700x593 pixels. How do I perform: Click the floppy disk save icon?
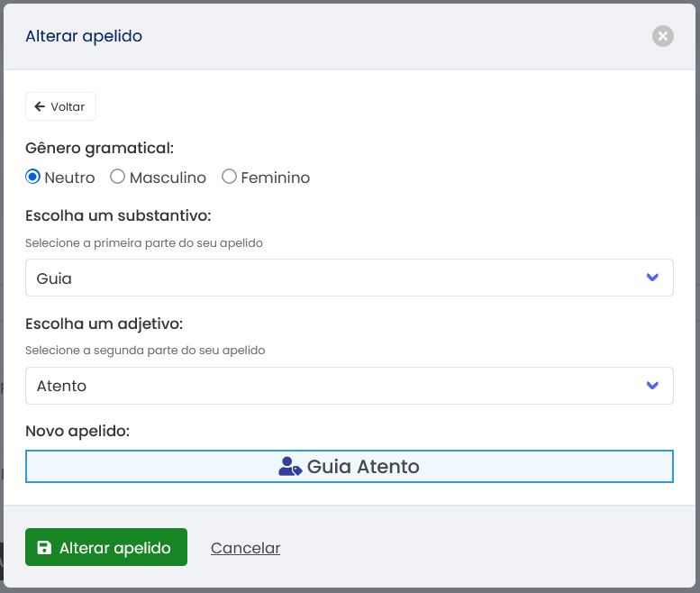(x=43, y=548)
